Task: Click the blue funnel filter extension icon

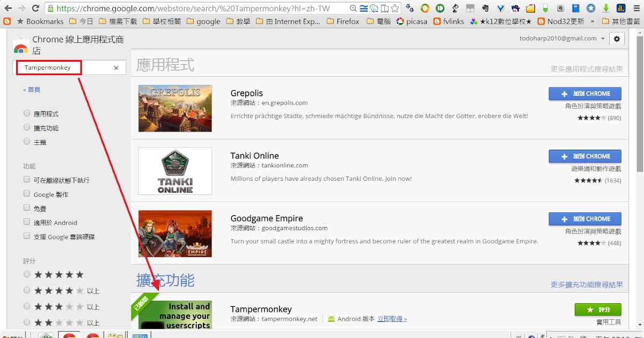Action: 501,9
